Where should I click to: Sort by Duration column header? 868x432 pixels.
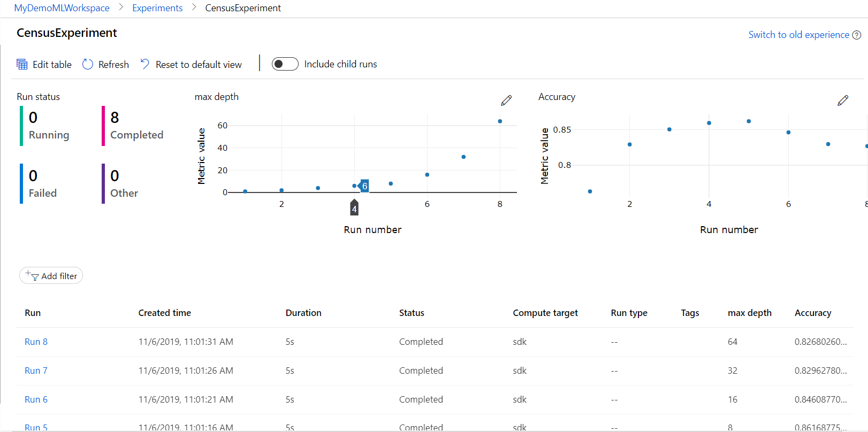tap(303, 313)
